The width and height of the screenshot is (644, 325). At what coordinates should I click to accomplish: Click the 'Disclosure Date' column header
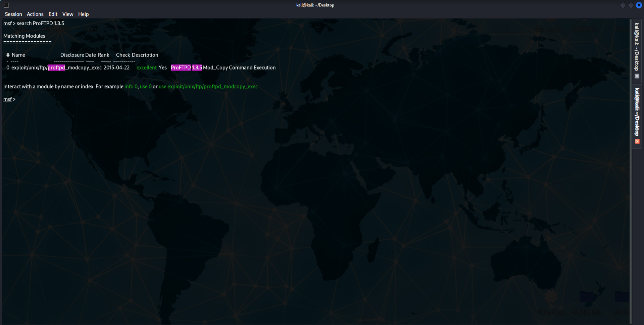(78, 55)
